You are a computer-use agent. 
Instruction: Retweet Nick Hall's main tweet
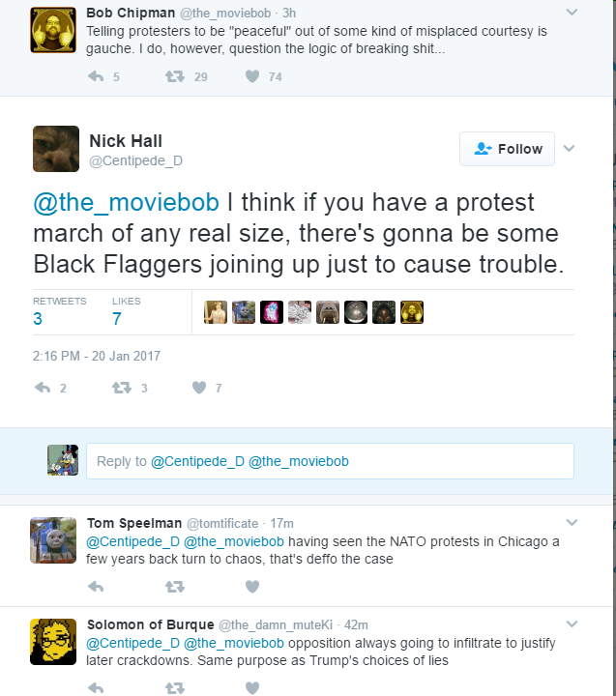(x=122, y=388)
